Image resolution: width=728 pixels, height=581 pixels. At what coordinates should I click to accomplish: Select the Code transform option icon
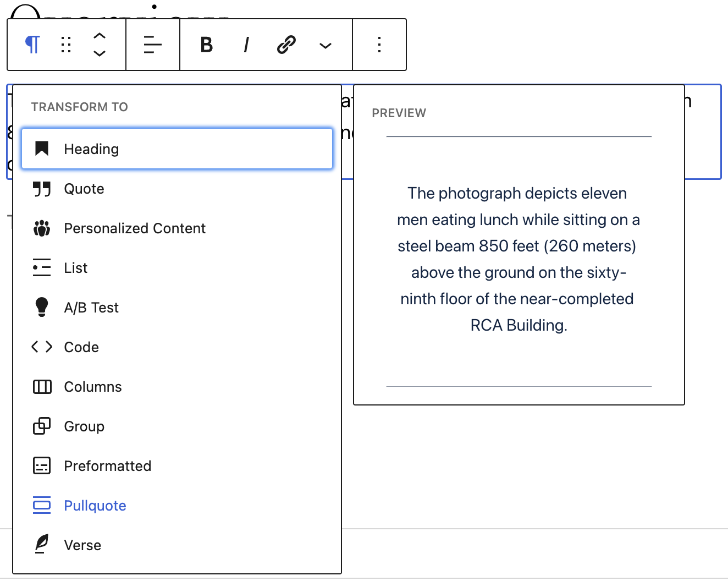(41, 347)
